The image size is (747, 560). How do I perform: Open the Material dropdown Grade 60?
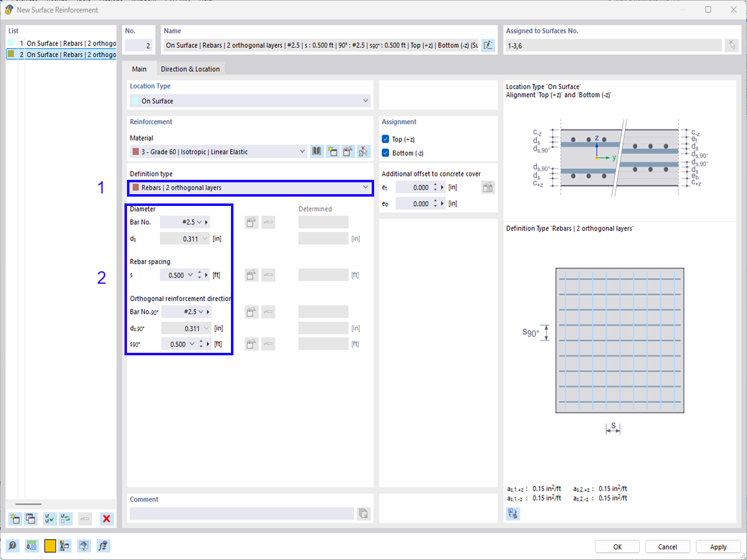pyautogui.click(x=218, y=151)
